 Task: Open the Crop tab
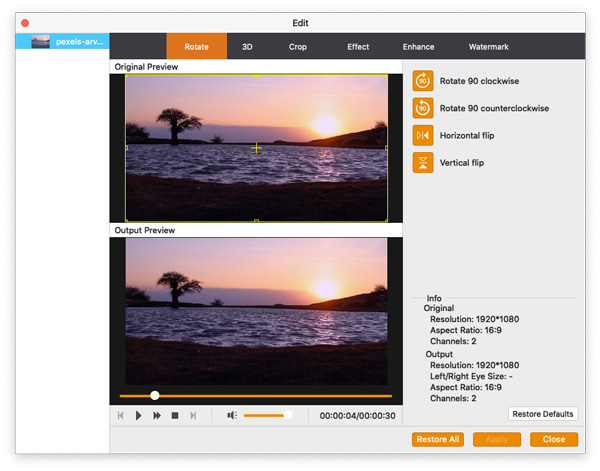(298, 47)
